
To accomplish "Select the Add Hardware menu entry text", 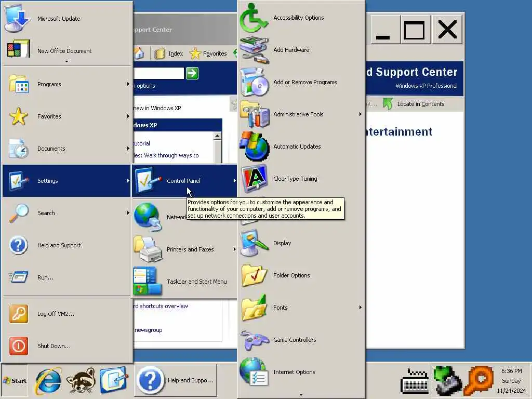I will 291,50.
